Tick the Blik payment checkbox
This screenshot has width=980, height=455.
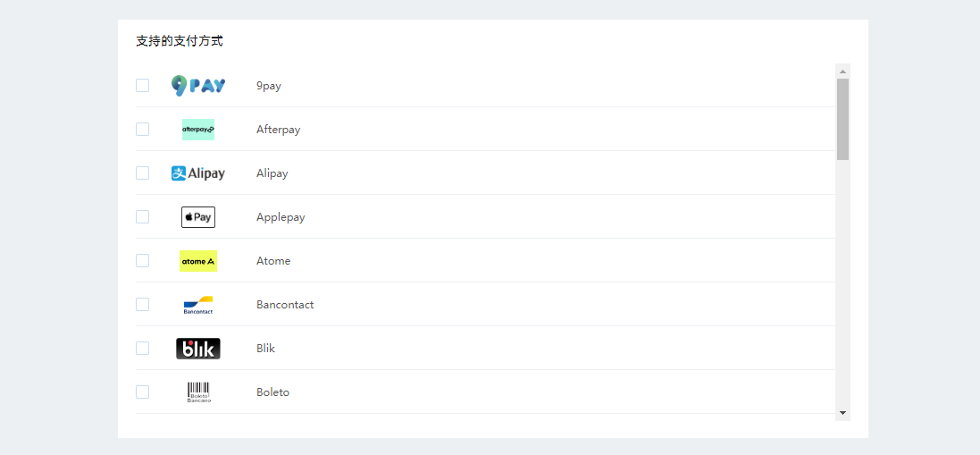pyautogui.click(x=143, y=349)
